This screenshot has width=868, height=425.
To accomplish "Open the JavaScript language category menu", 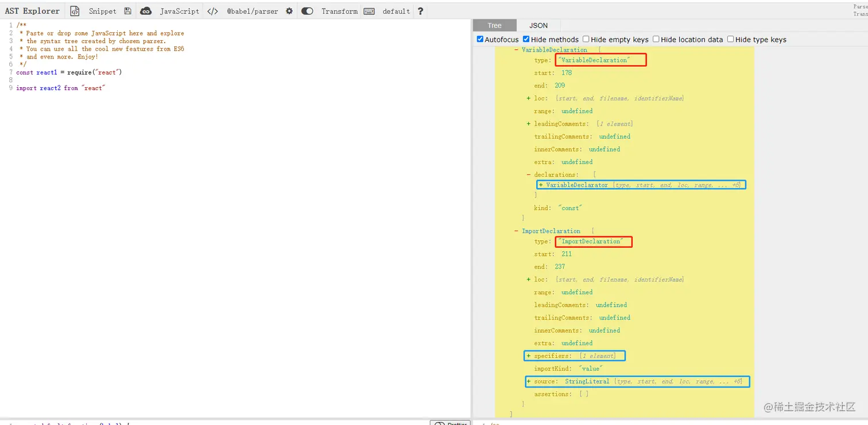I will tap(180, 11).
